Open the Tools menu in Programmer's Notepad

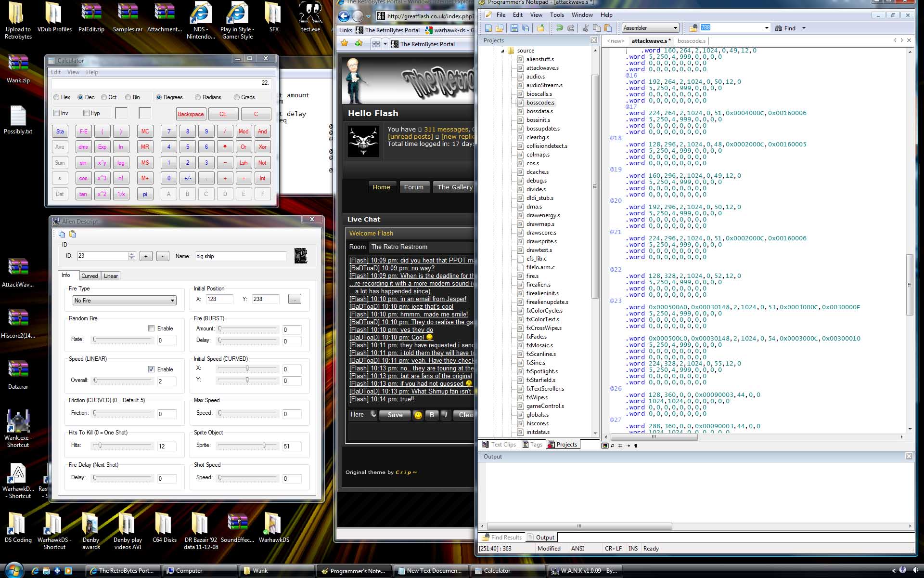click(x=557, y=15)
